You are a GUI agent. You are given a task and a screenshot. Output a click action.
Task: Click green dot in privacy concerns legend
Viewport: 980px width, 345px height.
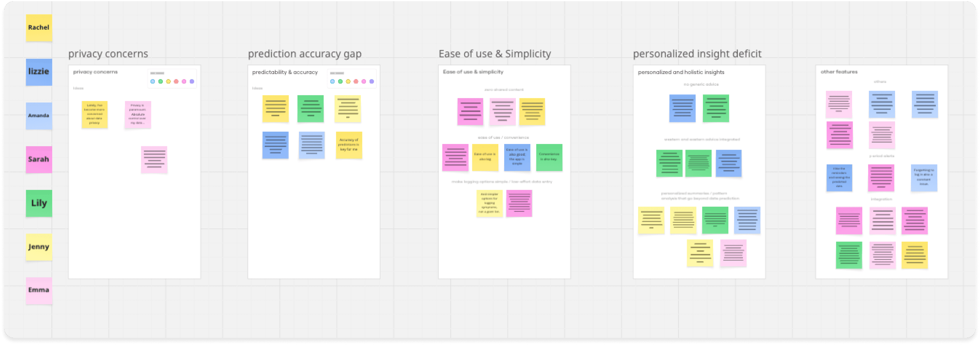pyautogui.click(x=161, y=81)
